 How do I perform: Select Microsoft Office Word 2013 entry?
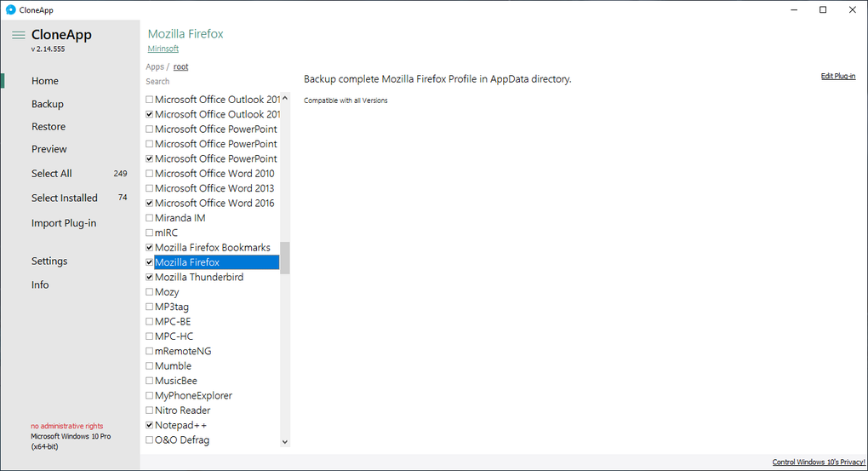pyautogui.click(x=214, y=188)
